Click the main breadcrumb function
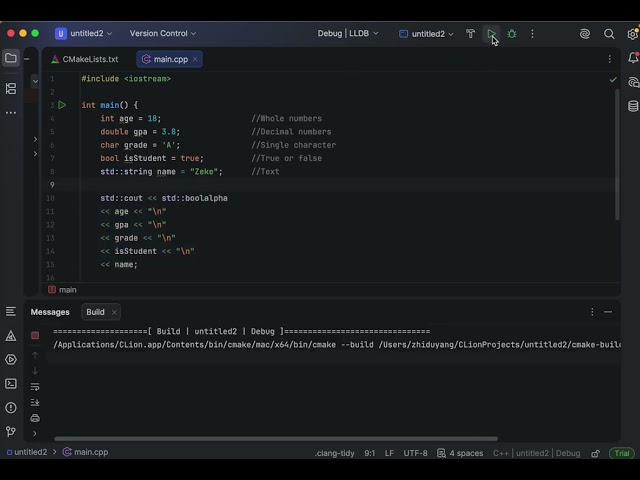Viewport: 640px width, 480px height. (62, 290)
